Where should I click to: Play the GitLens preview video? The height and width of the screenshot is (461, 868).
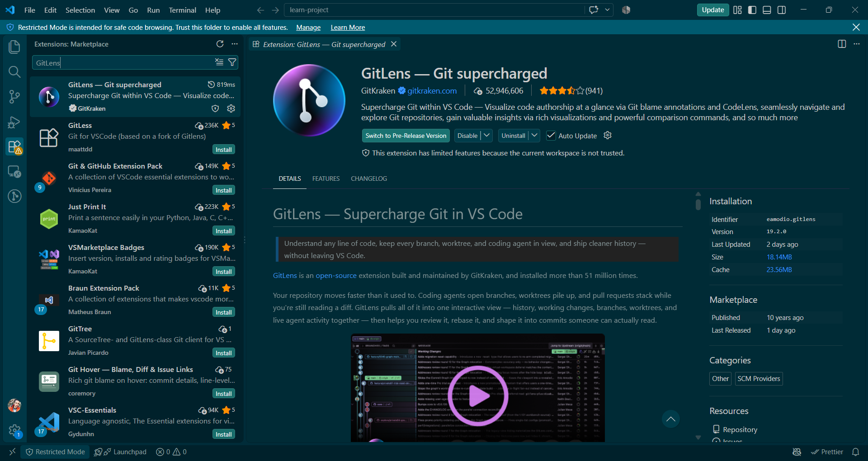pos(478,396)
